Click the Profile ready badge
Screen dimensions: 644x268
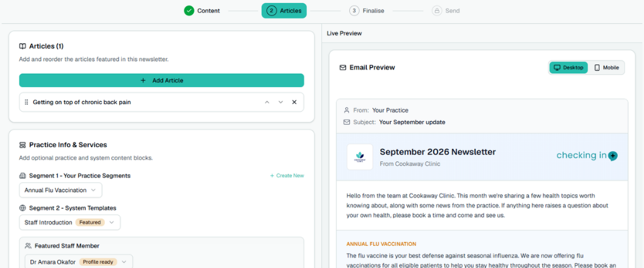pyautogui.click(x=98, y=262)
